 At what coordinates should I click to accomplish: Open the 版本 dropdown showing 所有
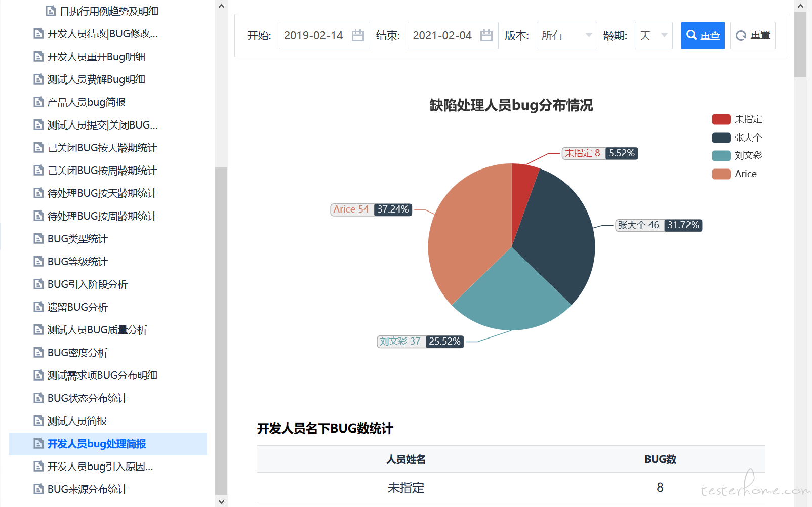tap(567, 35)
